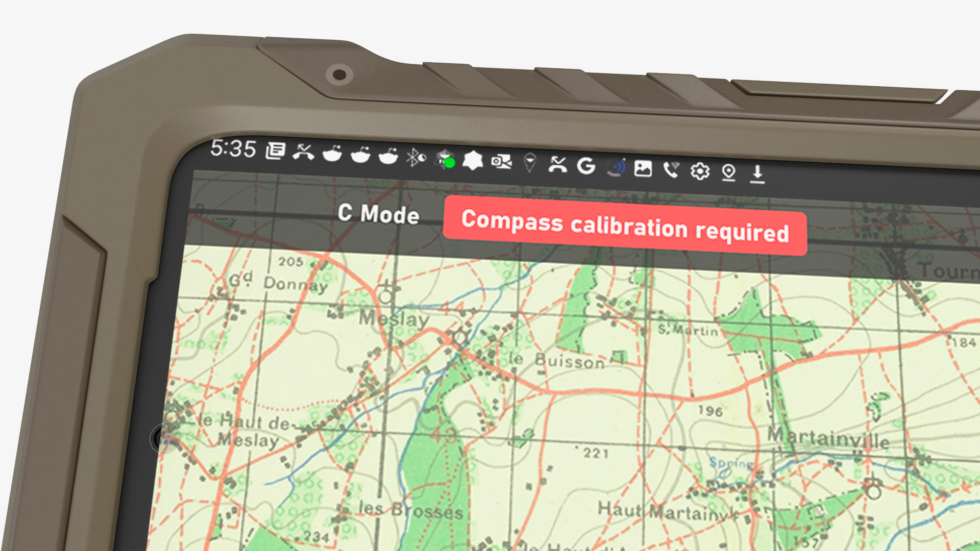
Task: Tap elevation marker 221
Action: (x=596, y=453)
